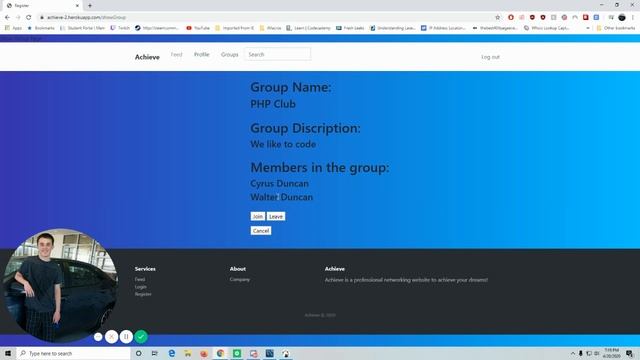Click the browser back arrow

pyautogui.click(x=7, y=18)
